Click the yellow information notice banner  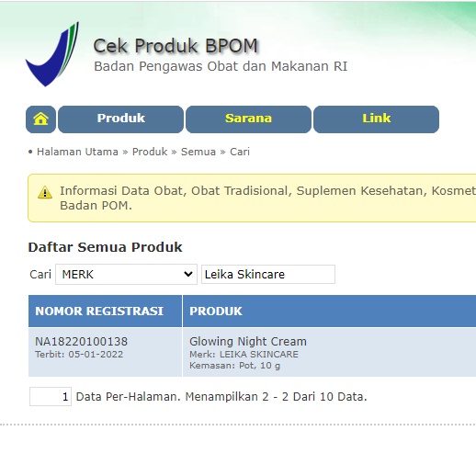[252, 198]
